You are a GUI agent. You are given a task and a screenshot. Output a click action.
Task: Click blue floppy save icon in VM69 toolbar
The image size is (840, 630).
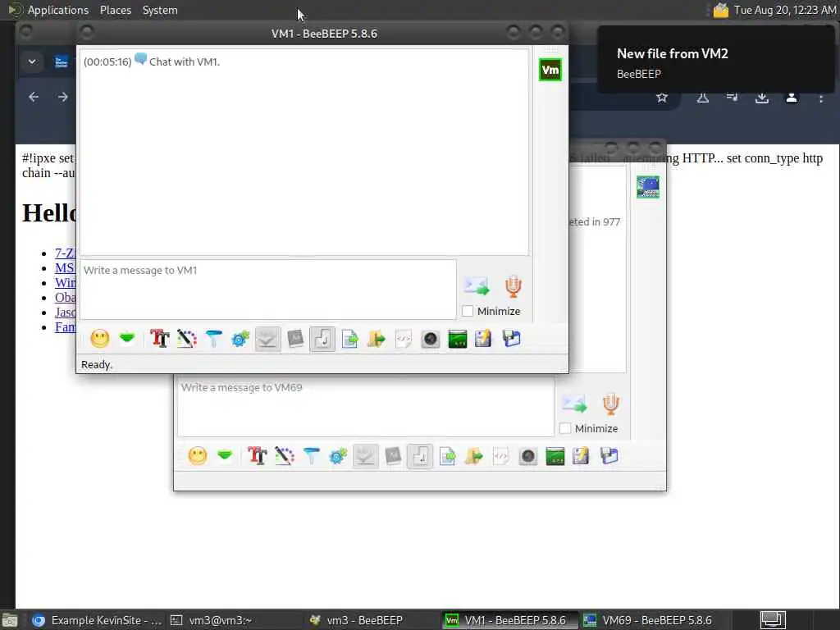point(609,456)
